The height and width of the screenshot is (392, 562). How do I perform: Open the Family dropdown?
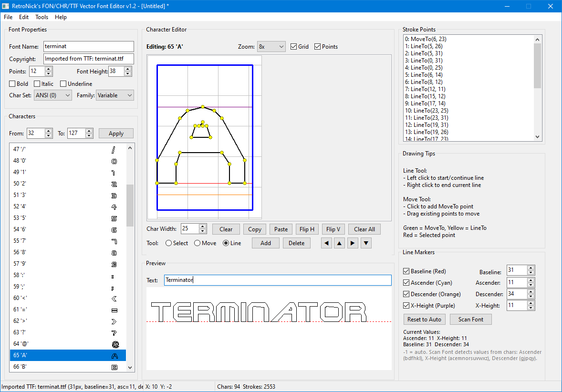coord(115,95)
